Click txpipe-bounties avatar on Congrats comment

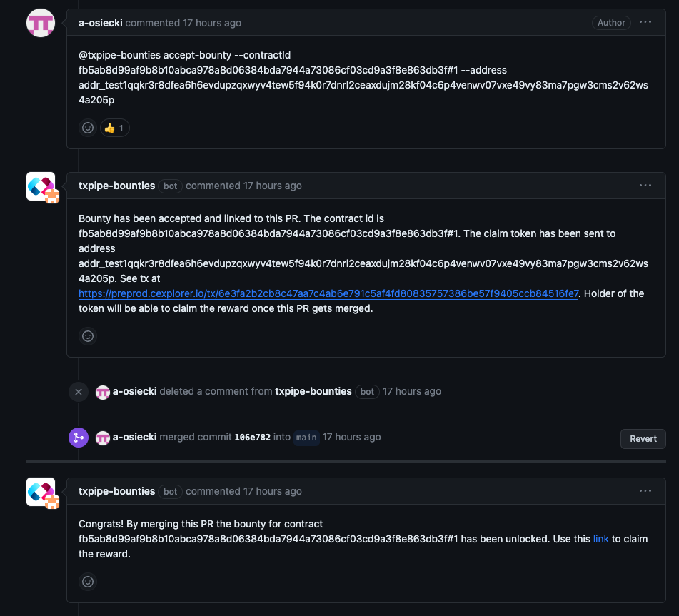tap(41, 491)
